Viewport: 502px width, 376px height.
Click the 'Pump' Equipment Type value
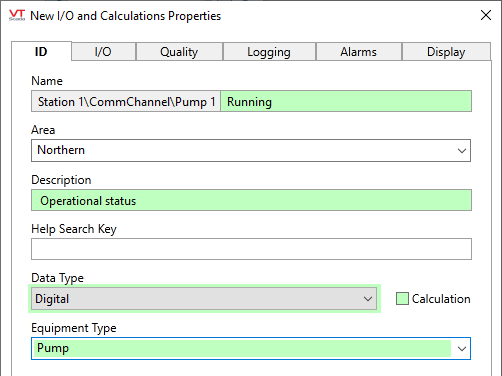click(x=53, y=348)
